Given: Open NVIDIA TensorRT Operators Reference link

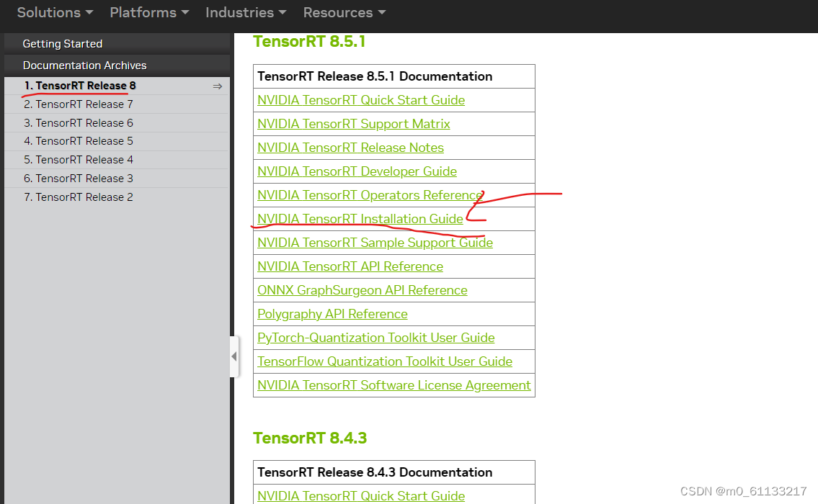Looking at the screenshot, I should tap(370, 195).
